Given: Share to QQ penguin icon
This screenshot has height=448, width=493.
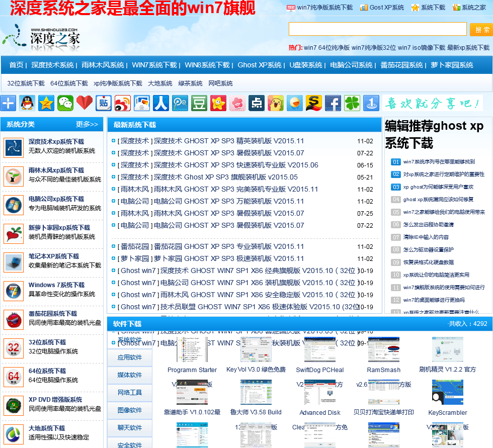Looking at the screenshot, I should (x=27, y=103).
